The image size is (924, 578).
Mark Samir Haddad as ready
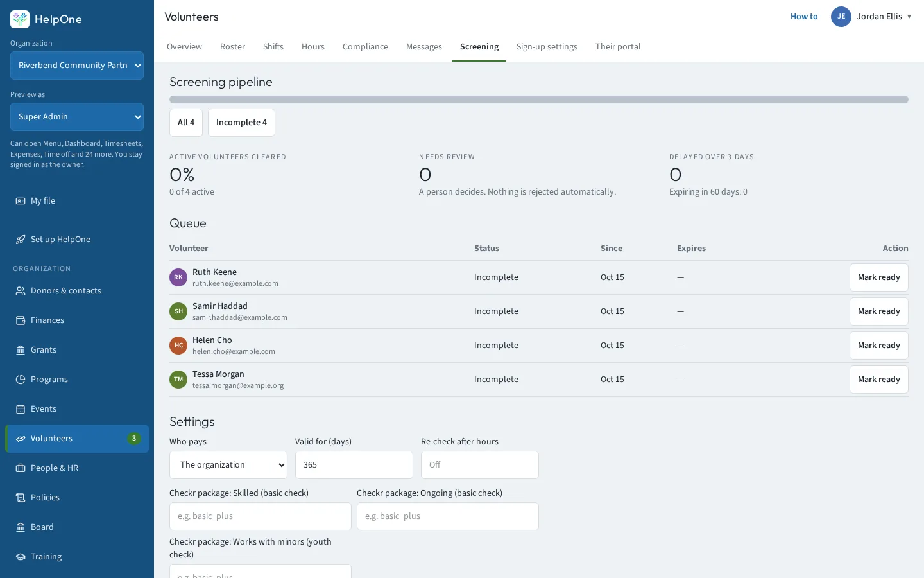[x=879, y=311]
